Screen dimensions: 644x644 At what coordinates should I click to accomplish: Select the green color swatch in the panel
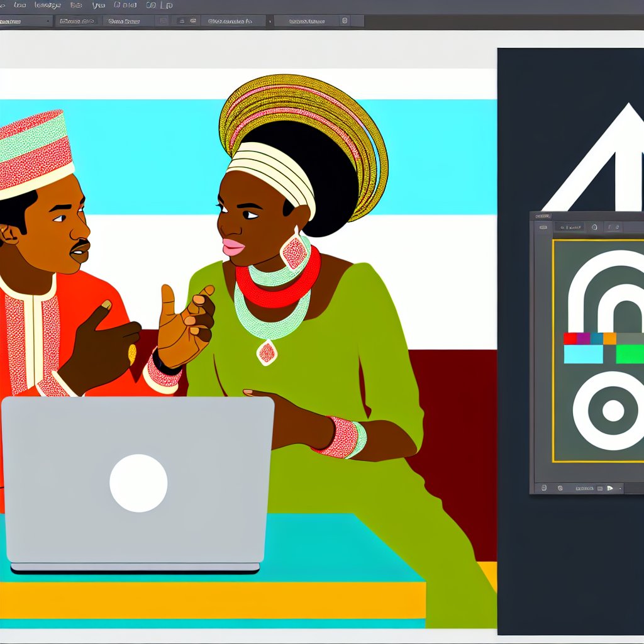630,354
